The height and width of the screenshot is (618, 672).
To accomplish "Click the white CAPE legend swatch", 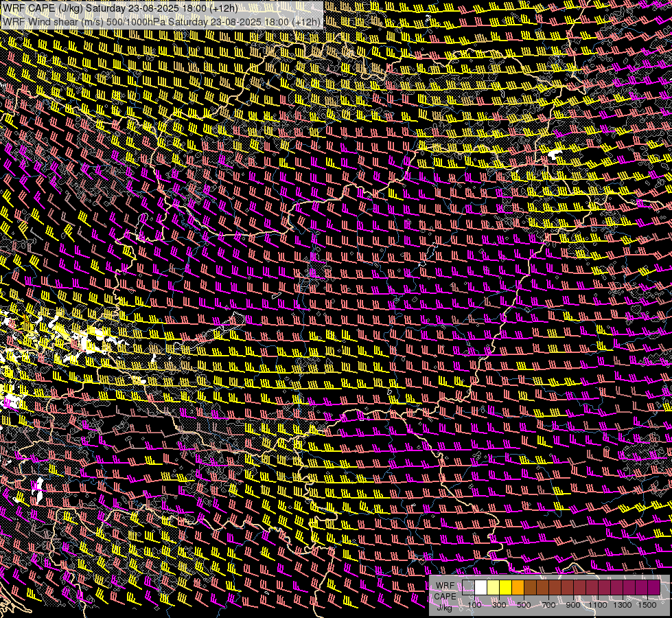I will (x=481, y=587).
